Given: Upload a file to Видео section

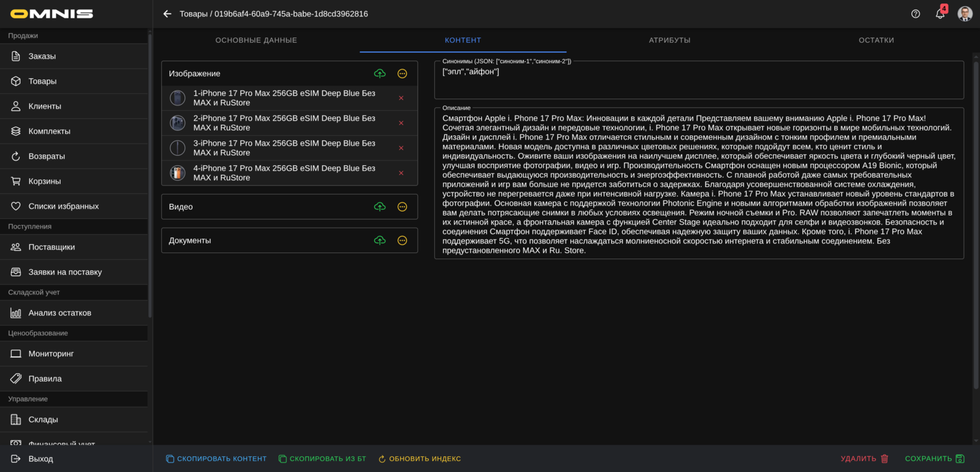Looking at the screenshot, I should pyautogui.click(x=380, y=207).
